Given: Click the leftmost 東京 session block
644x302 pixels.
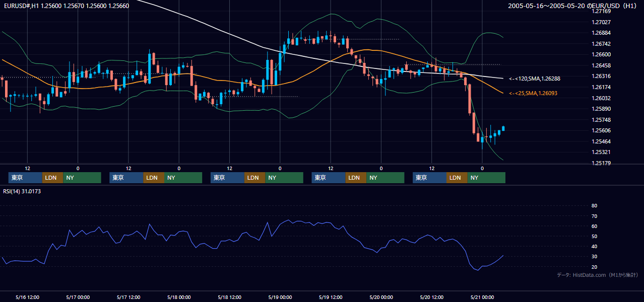Looking at the screenshot, I should pos(25,178).
